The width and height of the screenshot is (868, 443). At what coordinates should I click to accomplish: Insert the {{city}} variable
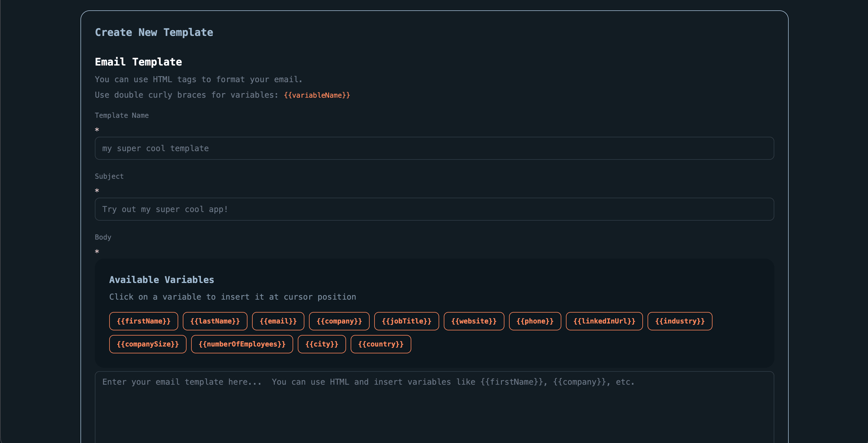pos(321,344)
